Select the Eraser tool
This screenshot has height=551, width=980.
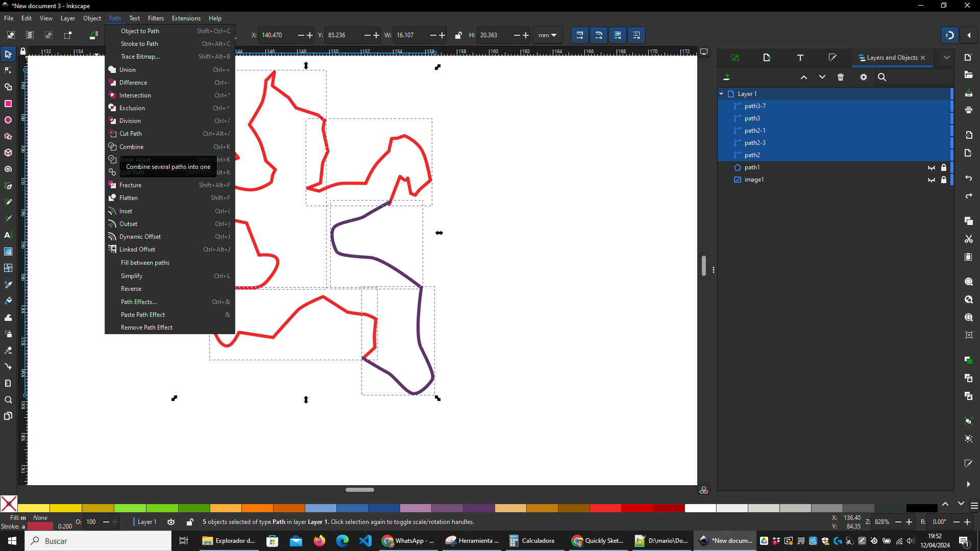click(x=8, y=350)
